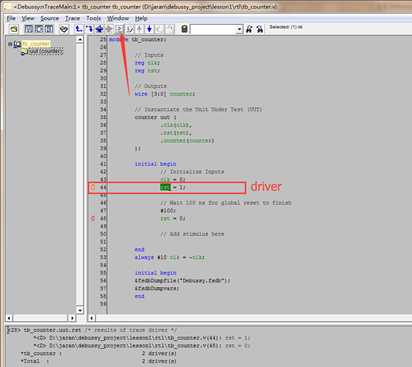The height and width of the screenshot is (367, 412).
Task: Click the find next icon
Action: (260, 29)
